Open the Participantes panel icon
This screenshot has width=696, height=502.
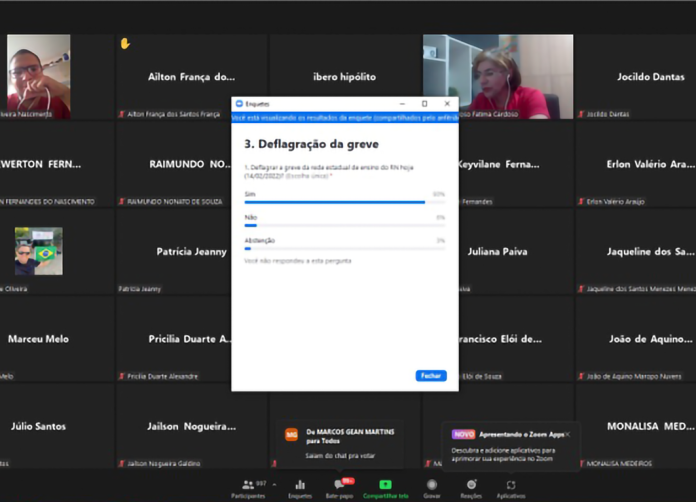248,484
